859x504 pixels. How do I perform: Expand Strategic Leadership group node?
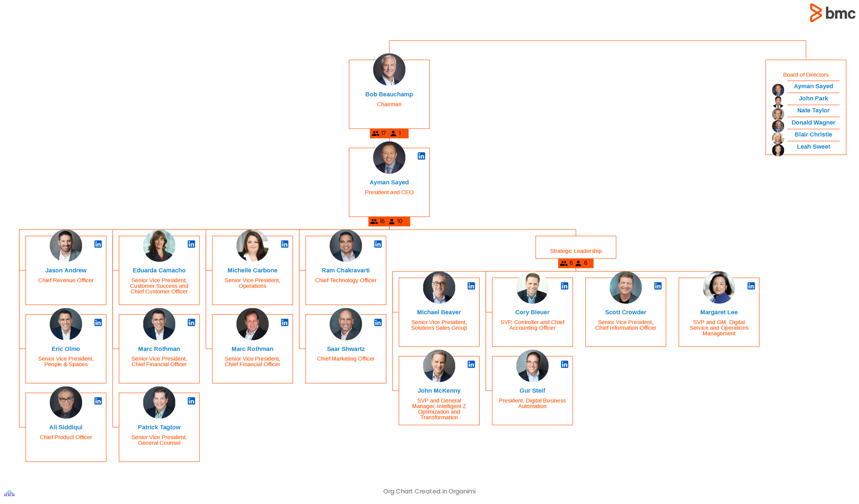point(574,263)
